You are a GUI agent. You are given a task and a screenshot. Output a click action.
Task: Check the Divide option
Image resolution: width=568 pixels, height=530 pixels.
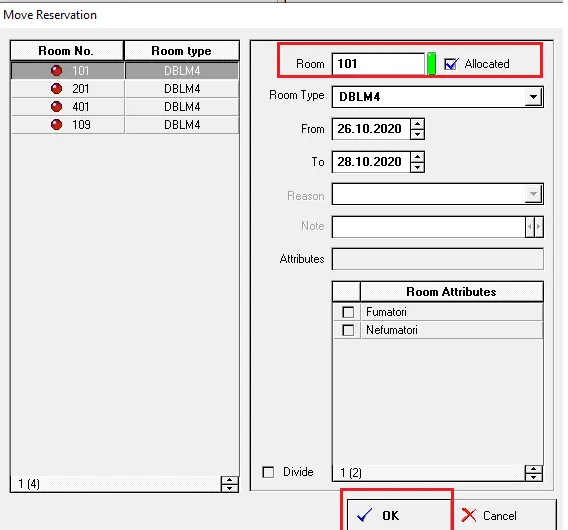point(268,472)
